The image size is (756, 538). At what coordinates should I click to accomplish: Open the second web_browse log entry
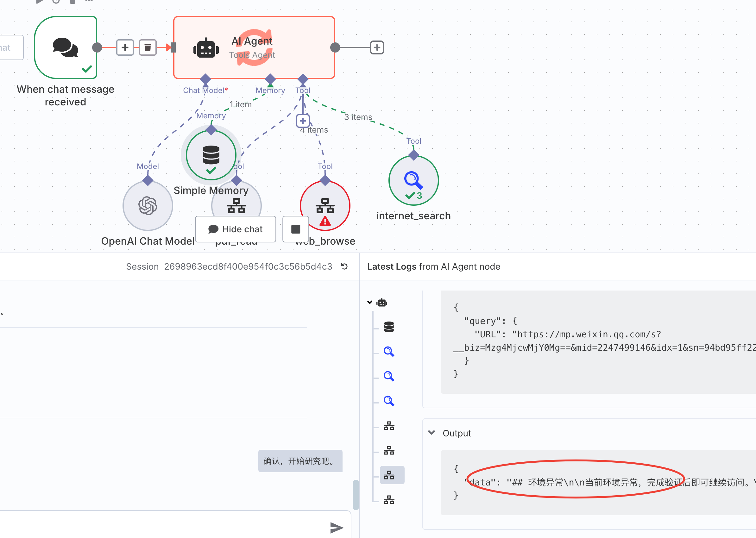[x=389, y=451]
